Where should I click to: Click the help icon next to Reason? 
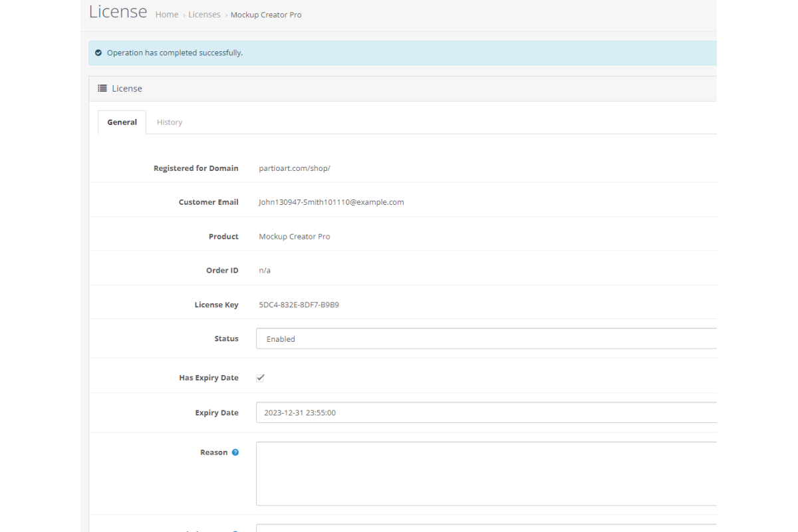pos(235,452)
